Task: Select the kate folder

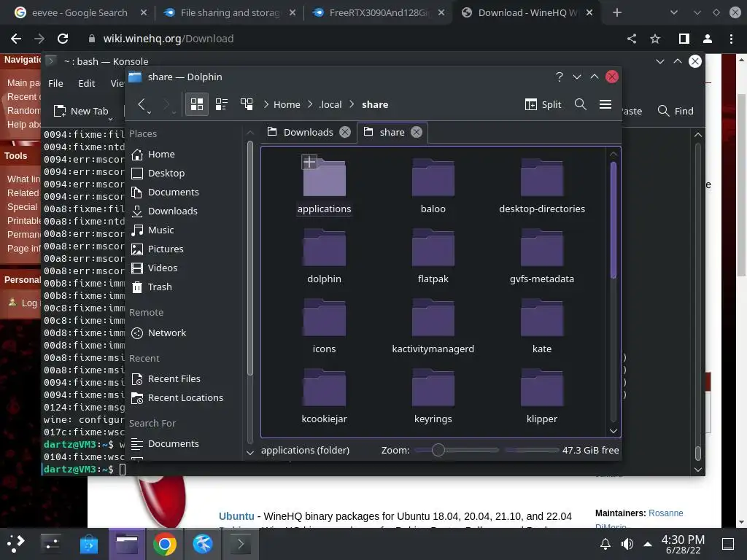Action: [542, 326]
